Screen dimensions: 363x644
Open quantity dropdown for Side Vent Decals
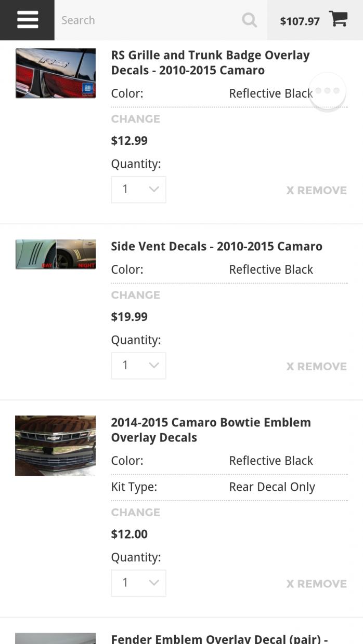coord(138,365)
